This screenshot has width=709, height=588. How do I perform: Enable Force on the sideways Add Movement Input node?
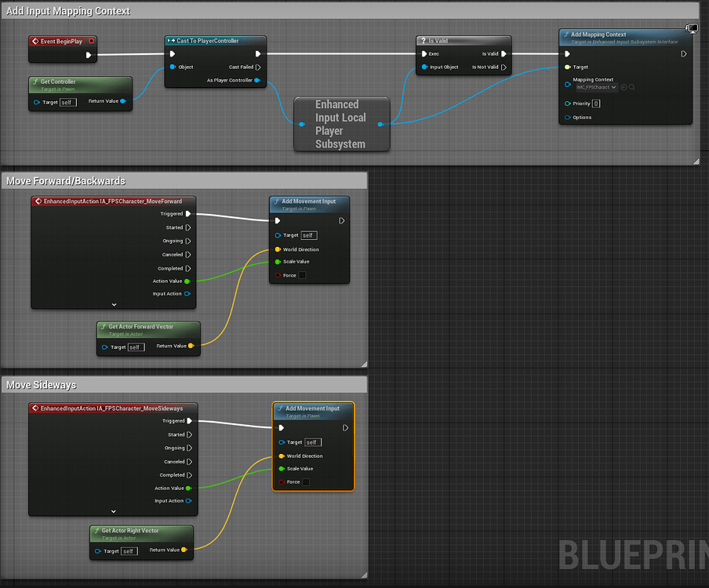[307, 482]
